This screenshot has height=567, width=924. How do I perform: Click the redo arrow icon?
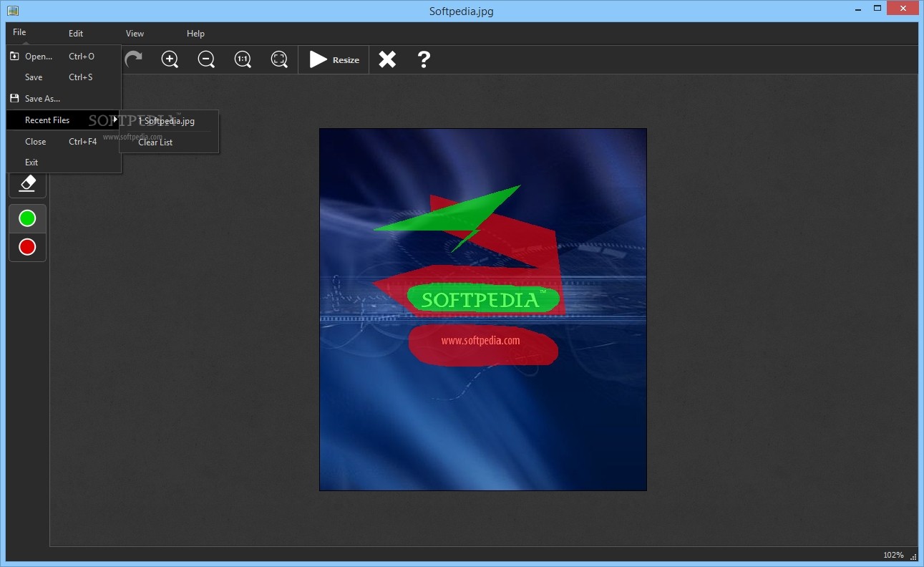133,59
